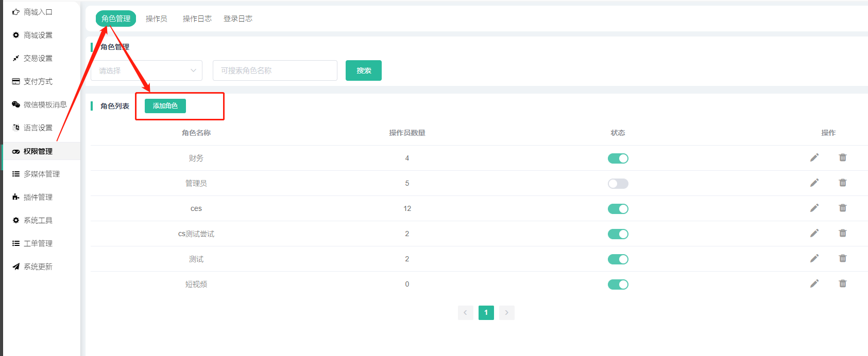The width and height of the screenshot is (868, 356).
Task: Disable the 财务 role status switch
Action: tap(618, 158)
